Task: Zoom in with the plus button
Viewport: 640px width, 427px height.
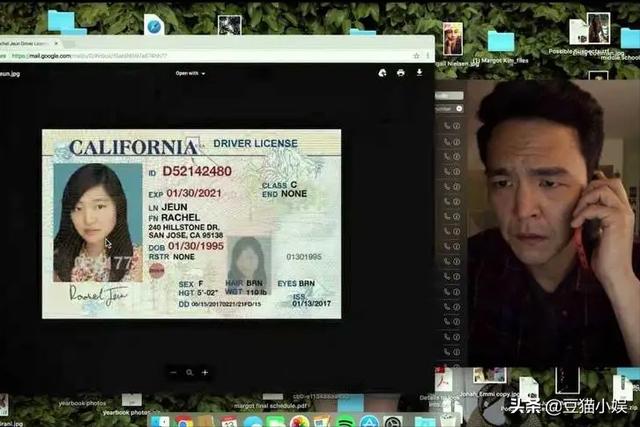Action: click(x=205, y=372)
